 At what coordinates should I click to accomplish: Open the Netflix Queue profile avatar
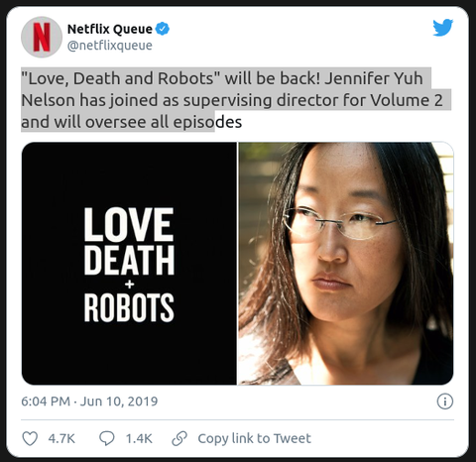pyautogui.click(x=42, y=37)
